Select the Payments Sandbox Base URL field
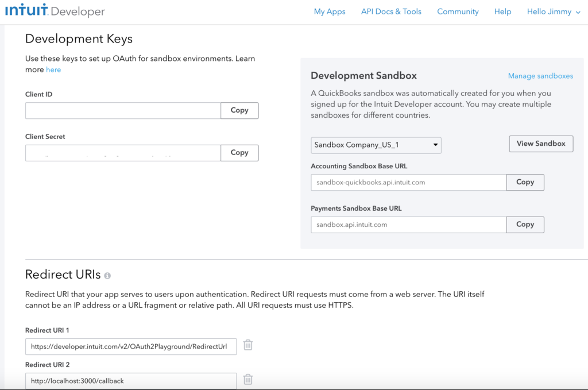Screen dimensions: 588x390 pos(409,225)
